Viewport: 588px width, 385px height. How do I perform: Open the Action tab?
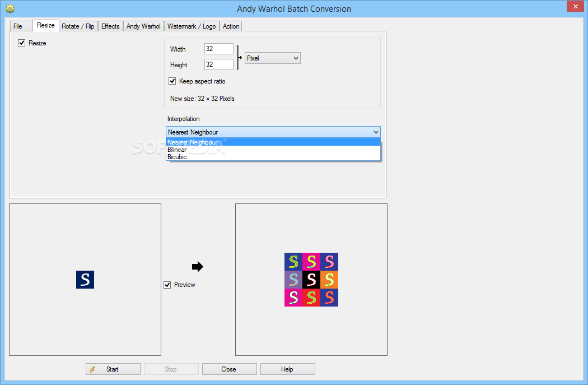(x=231, y=26)
